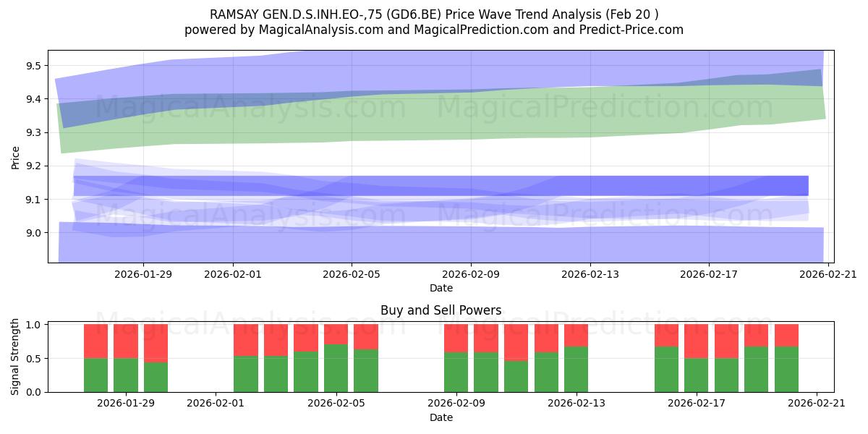Select the red sell bar above 2026-02-09
This screenshot has height=434, width=868.
click(456, 338)
